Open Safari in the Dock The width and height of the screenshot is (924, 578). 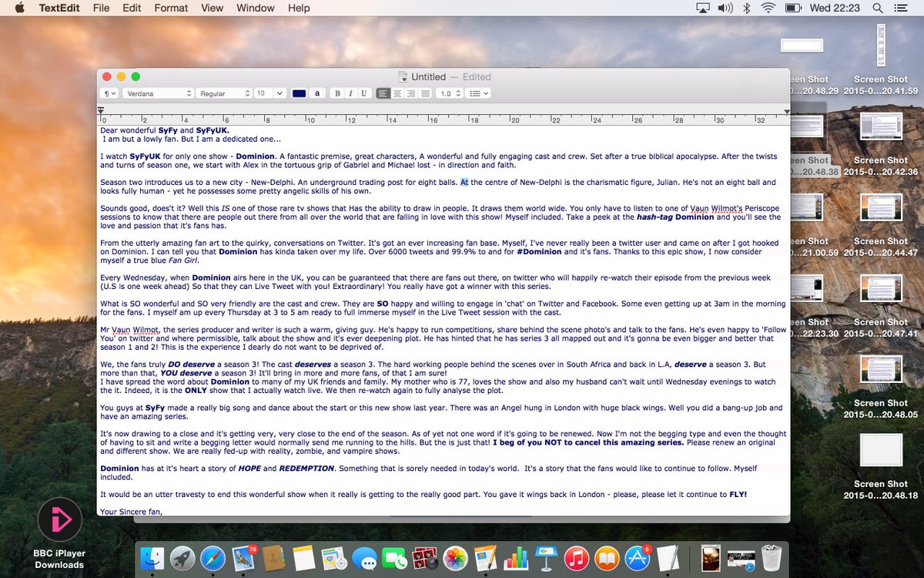tap(213, 560)
